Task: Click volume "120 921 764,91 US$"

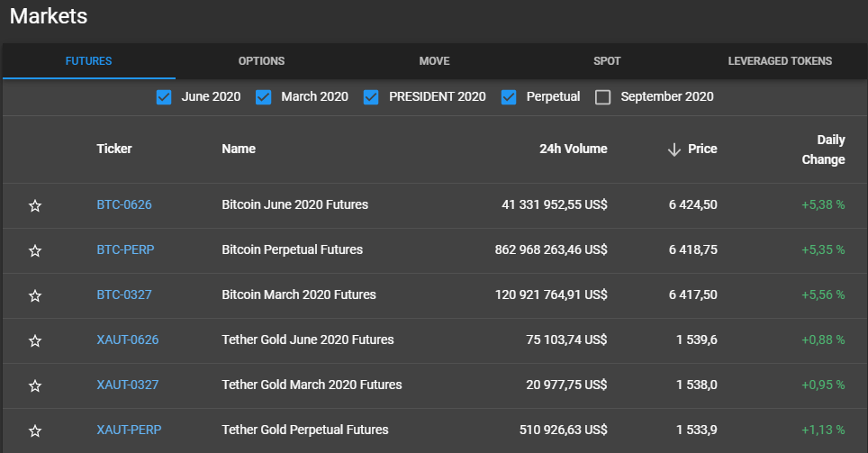Action: tap(551, 294)
